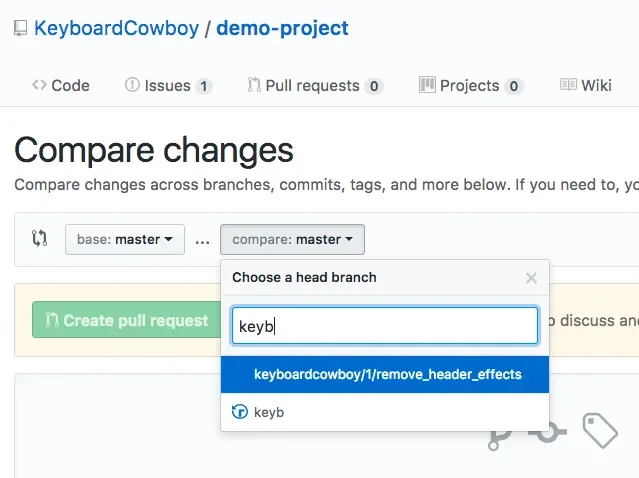Screen dimensions: 639x478
Task: Open the KeyboardCowboy owner link
Action: pyautogui.click(x=117, y=29)
